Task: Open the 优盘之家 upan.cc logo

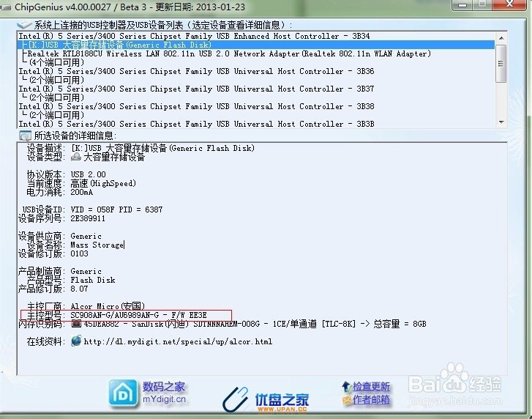Action: [x=266, y=400]
